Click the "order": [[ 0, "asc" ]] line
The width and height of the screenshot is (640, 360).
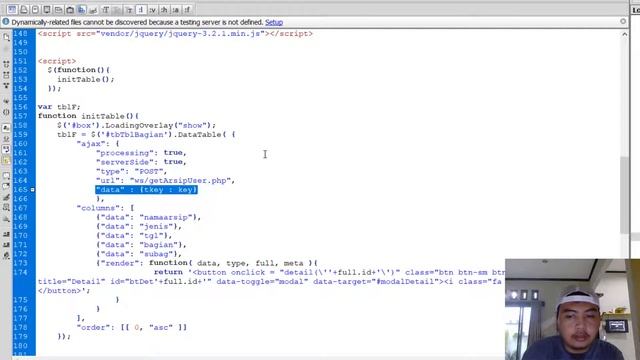point(131,327)
